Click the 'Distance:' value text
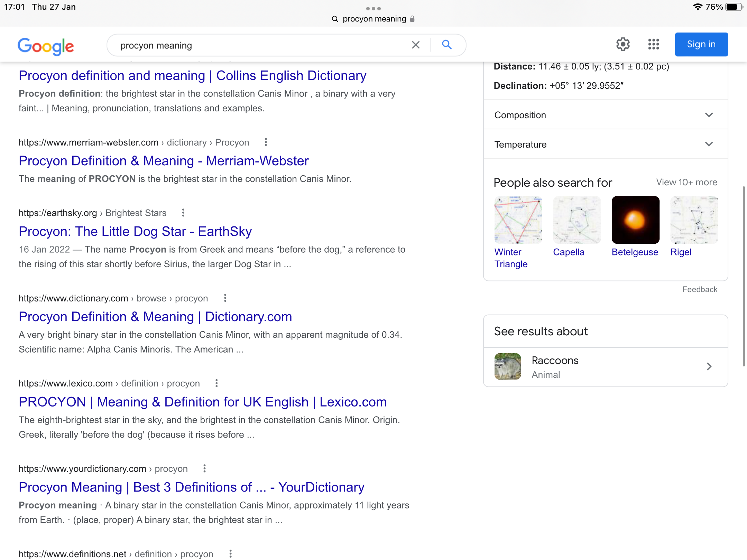Viewport: 747px width, 560px height. coord(603,66)
